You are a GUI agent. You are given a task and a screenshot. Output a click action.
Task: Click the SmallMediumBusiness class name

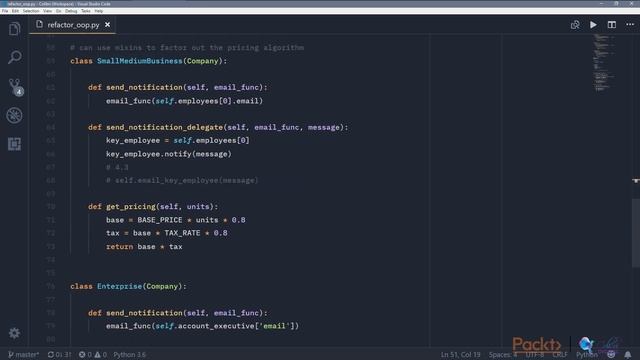(140, 61)
